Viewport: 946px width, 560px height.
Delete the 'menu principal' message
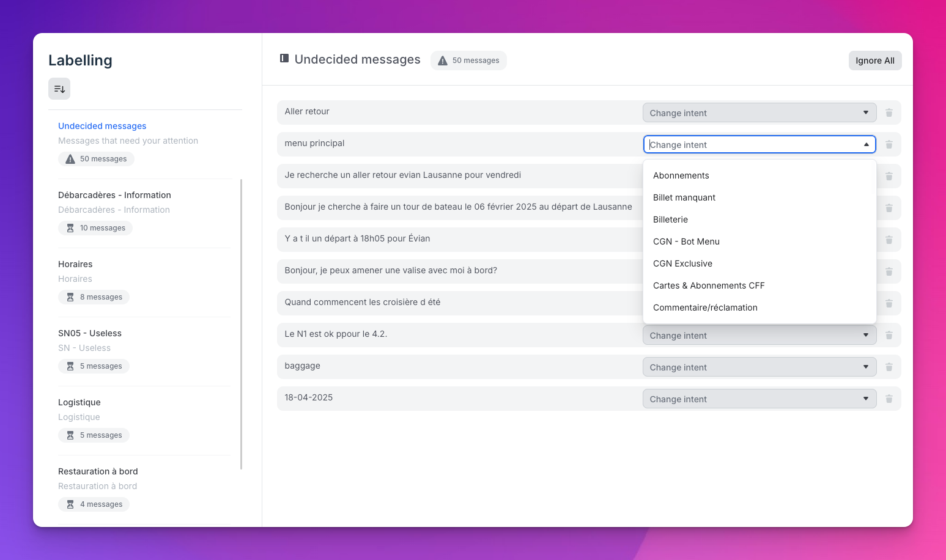[889, 144]
